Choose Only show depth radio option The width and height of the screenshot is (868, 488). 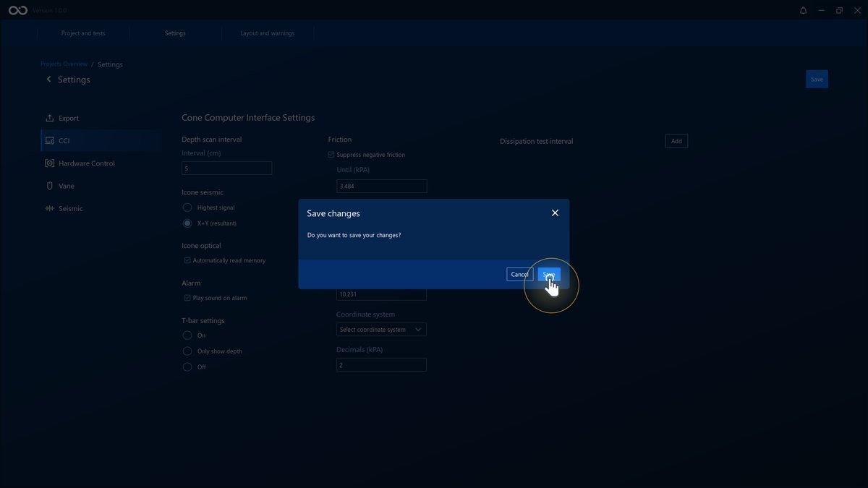[187, 351]
